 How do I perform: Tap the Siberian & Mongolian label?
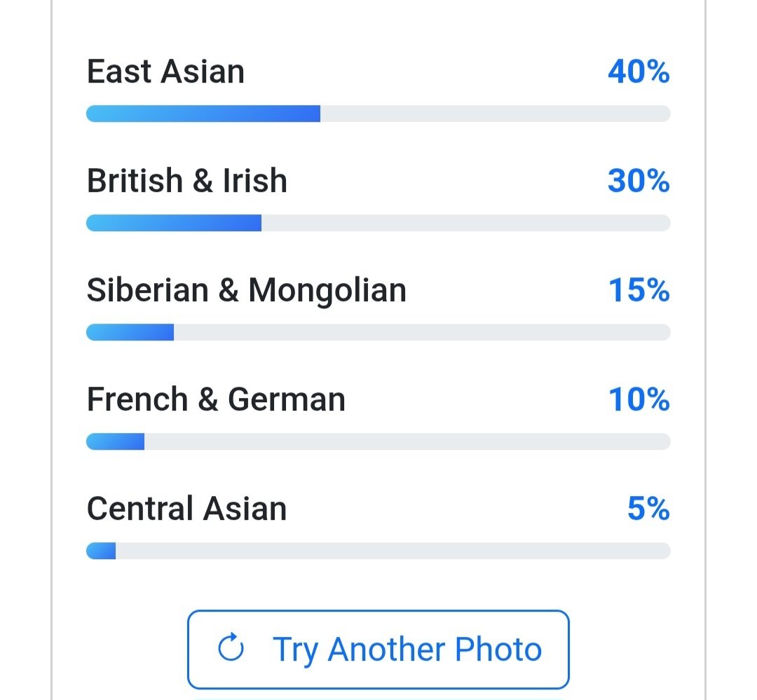[x=246, y=290]
